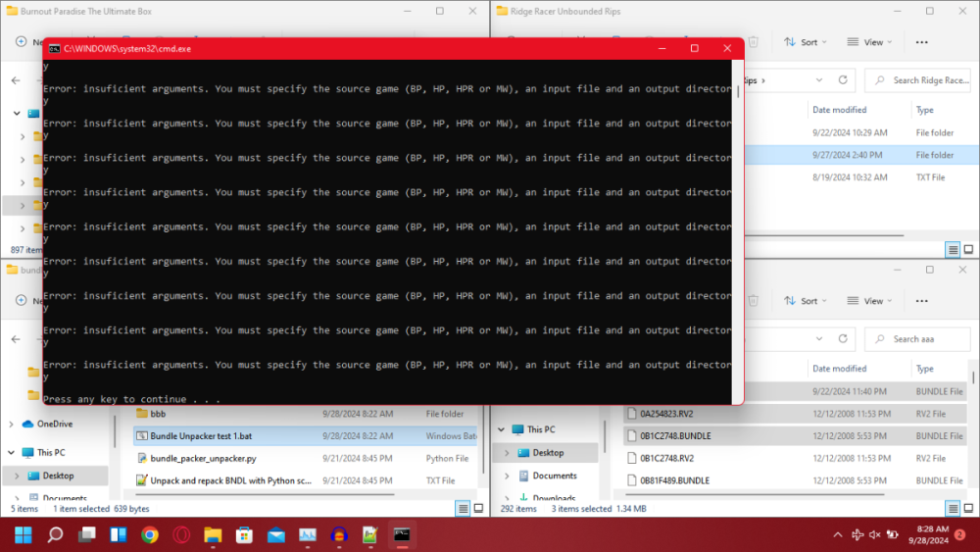Open View dropdown in aaa window
The image size is (980, 552).
869,301
